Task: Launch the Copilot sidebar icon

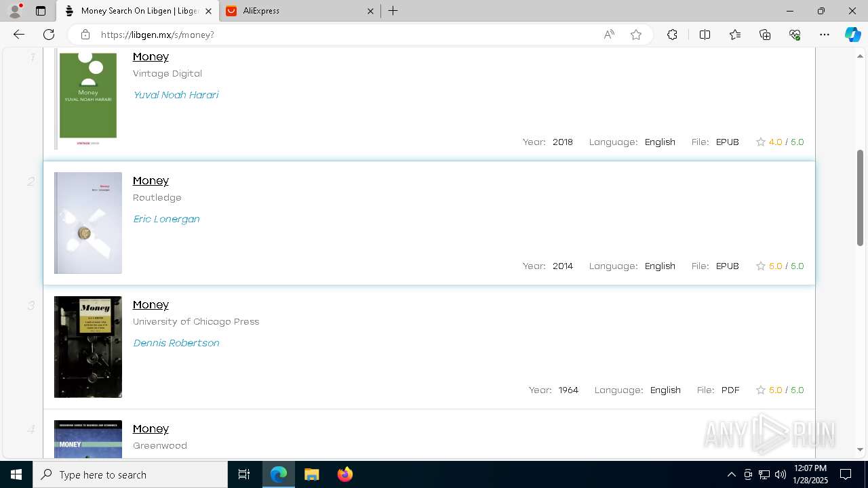Action: (852, 35)
